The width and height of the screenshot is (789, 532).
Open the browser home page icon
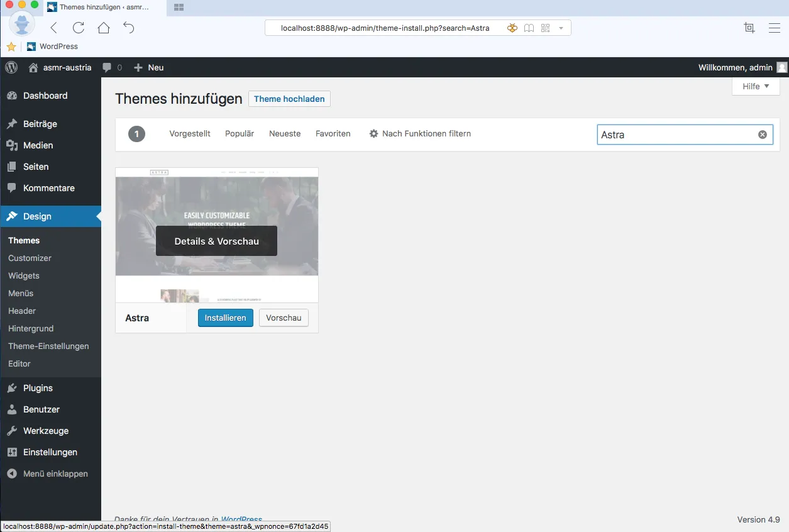pyautogui.click(x=104, y=28)
